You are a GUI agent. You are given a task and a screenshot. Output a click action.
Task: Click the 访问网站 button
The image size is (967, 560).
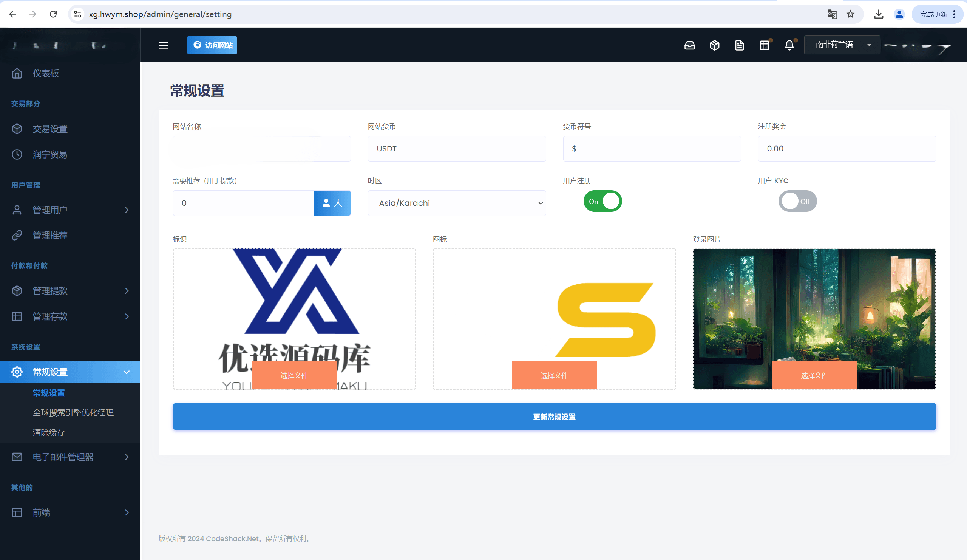[212, 45]
